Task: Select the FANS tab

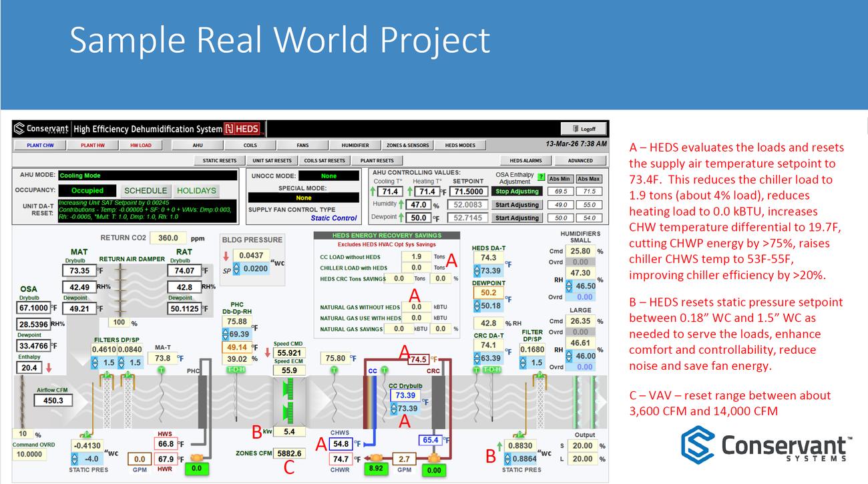Action: tap(302, 145)
